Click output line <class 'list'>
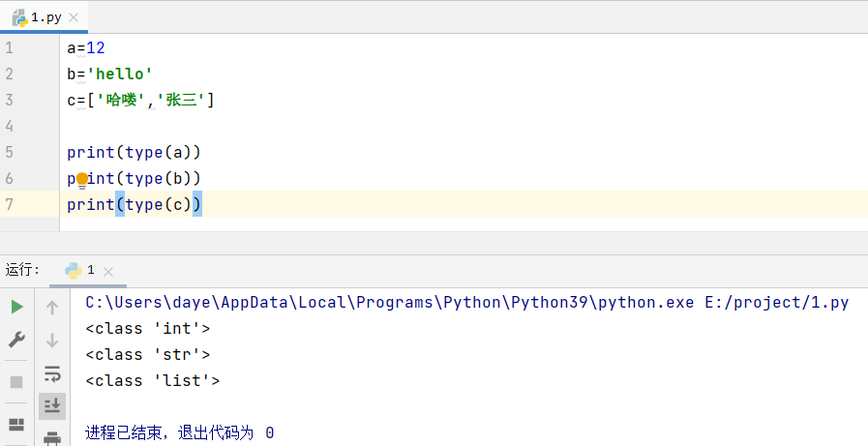The height and width of the screenshot is (446, 868). [152, 381]
